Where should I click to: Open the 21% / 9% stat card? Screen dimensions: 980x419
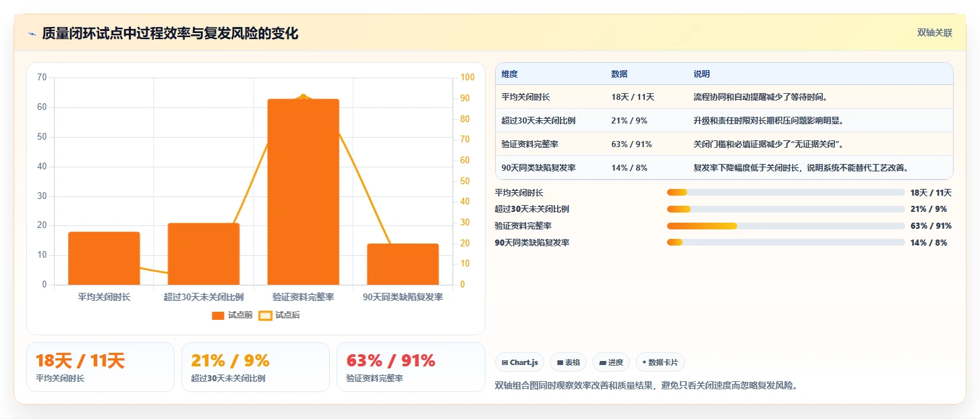click(256, 367)
